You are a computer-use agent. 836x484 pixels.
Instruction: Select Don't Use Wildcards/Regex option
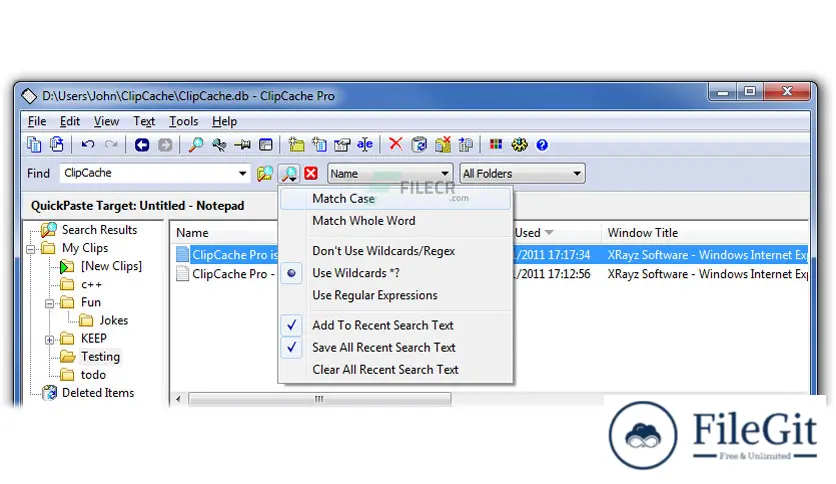[x=395, y=251]
